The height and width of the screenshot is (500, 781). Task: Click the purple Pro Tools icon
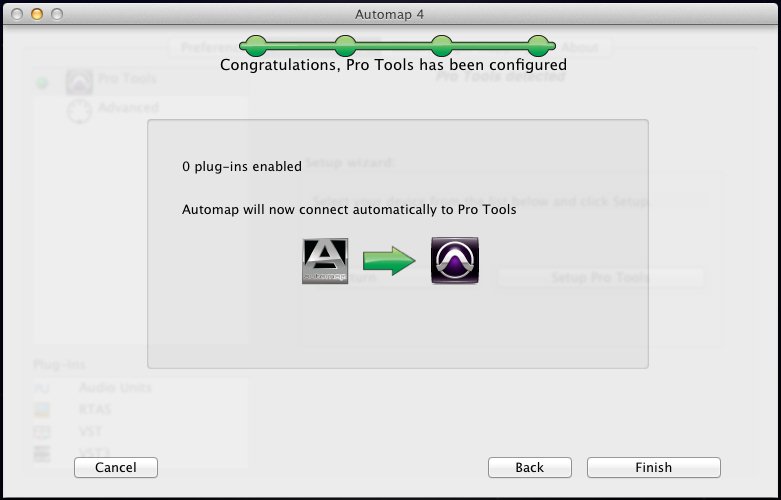click(455, 260)
